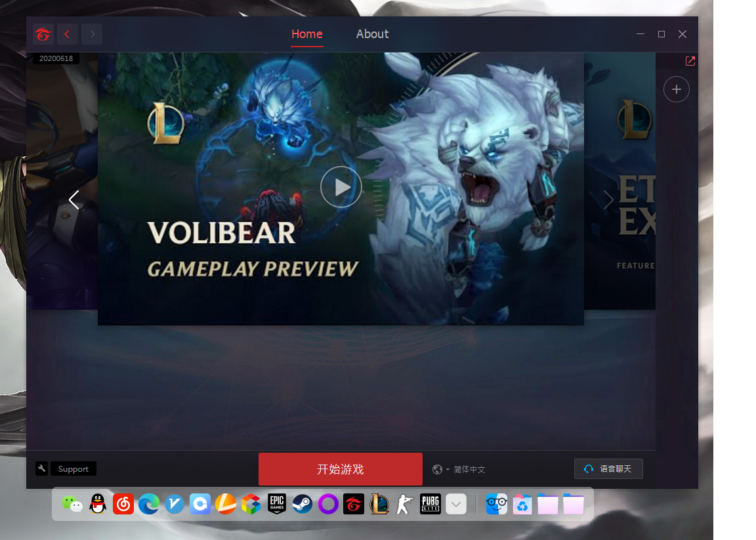Launch NetEase Cloud Music from dock

coord(123,505)
